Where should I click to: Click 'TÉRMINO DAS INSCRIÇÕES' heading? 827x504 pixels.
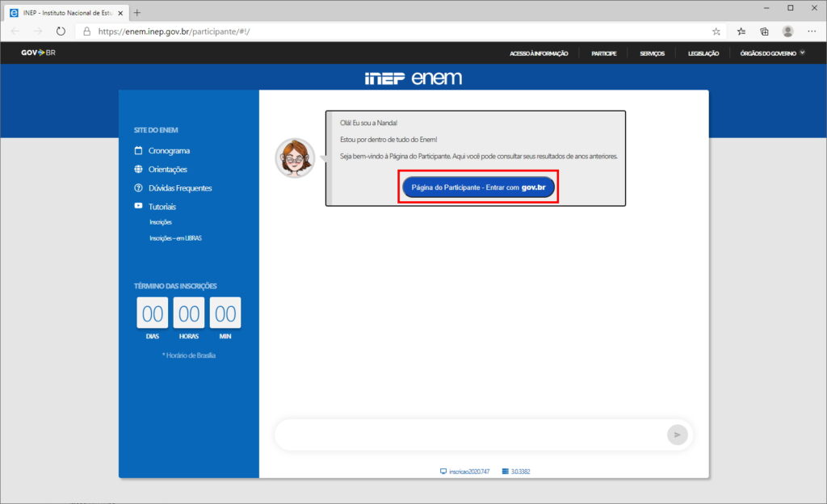[175, 286]
